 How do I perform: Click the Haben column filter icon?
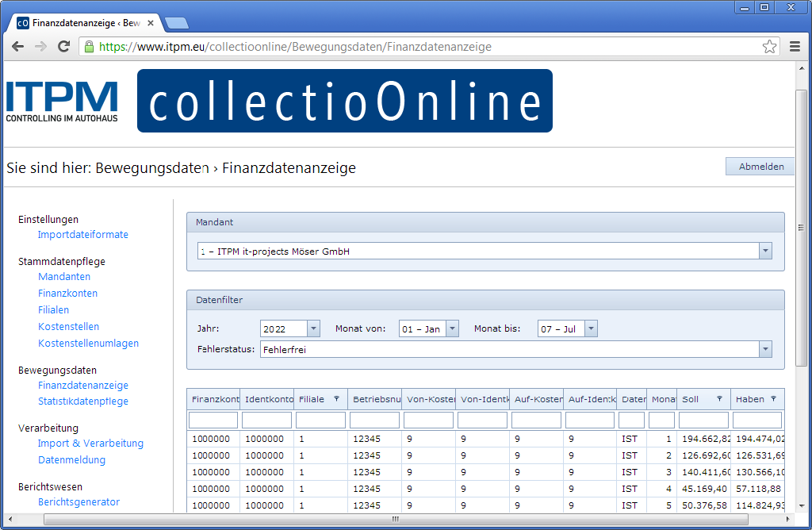tap(773, 399)
